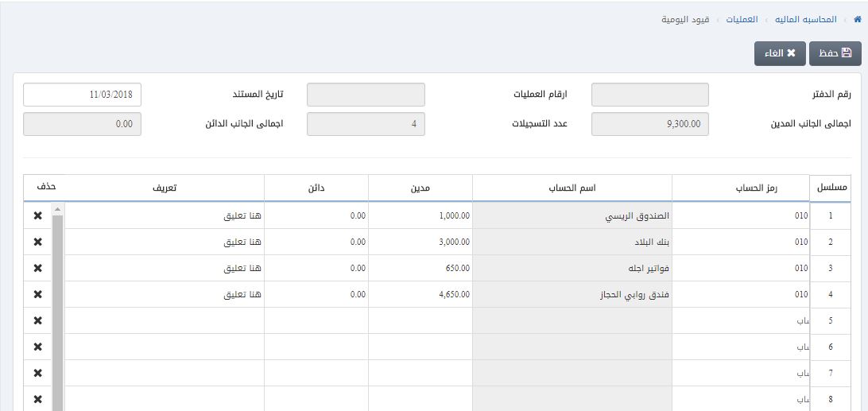Click the تاريخ المستند date field
868x411 pixels.
click(83, 95)
